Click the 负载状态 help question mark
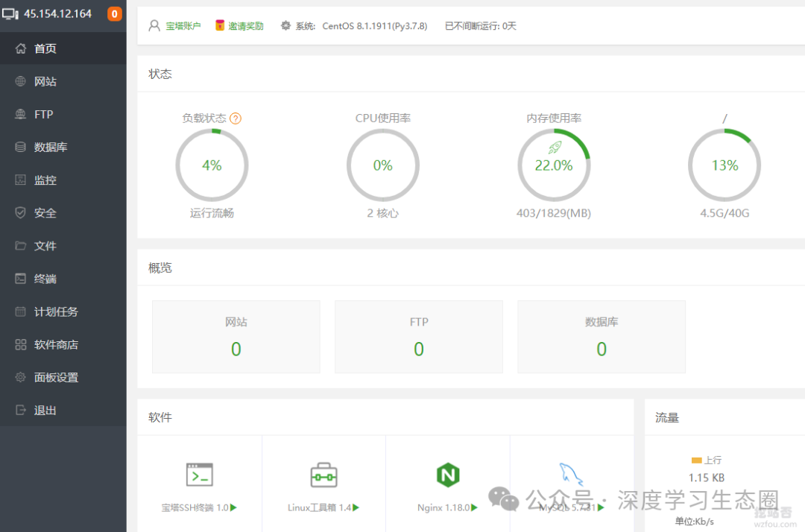This screenshot has height=532, width=805. [x=236, y=118]
